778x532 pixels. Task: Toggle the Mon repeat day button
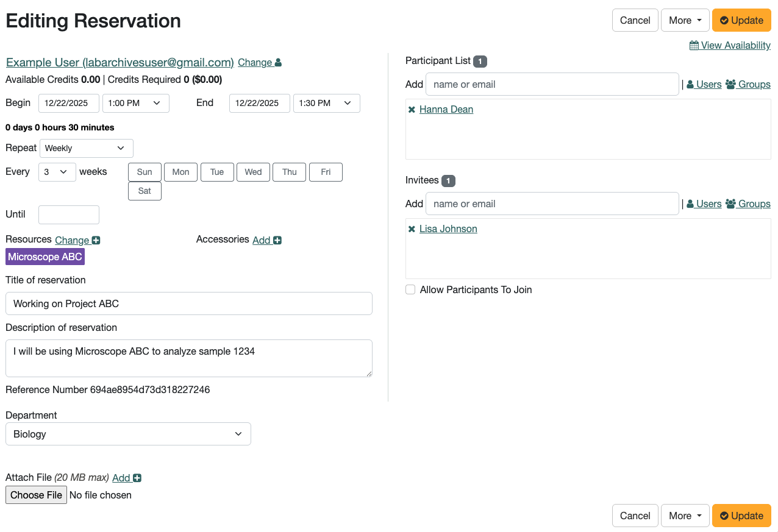(x=180, y=172)
